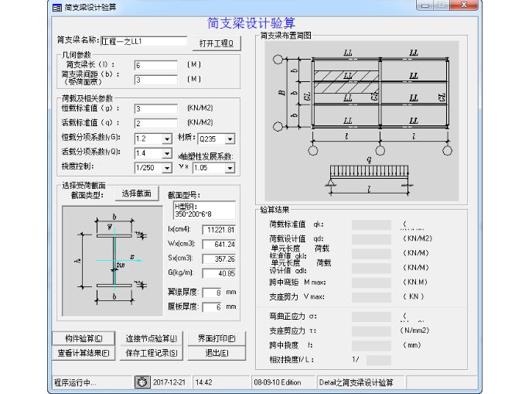Click the 支座剪力 V max result box
This screenshot has width=532, height=394.
coord(371,297)
